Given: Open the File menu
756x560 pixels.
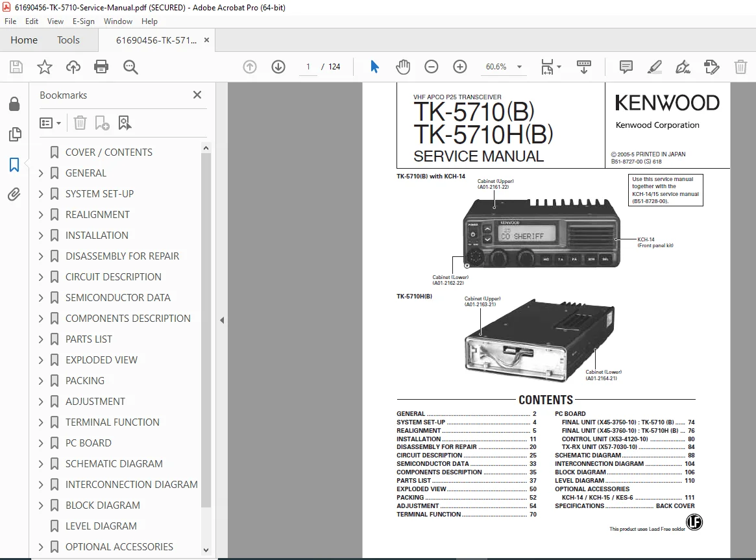Looking at the screenshot, I should (10, 21).
